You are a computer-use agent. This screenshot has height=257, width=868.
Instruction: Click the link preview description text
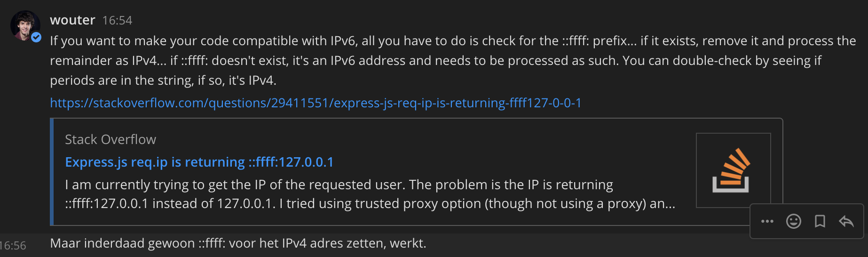[x=339, y=185]
